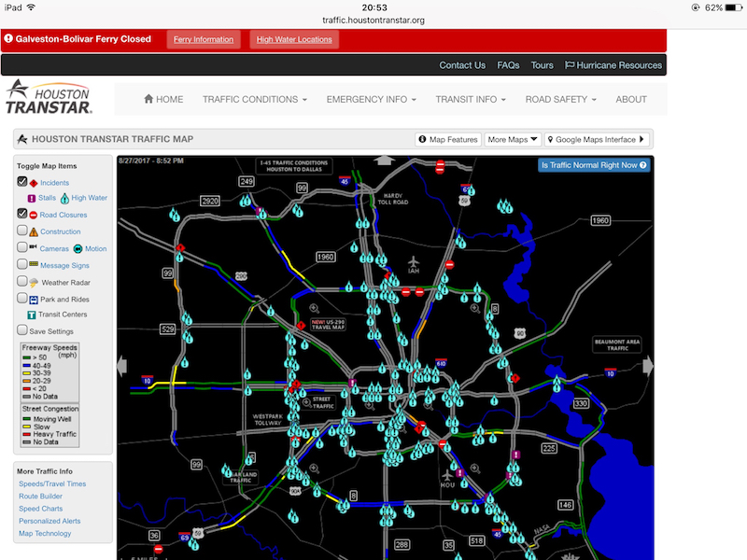Viewport: 747px width, 560px height.
Task: Click the Home house icon
Action: tap(148, 99)
